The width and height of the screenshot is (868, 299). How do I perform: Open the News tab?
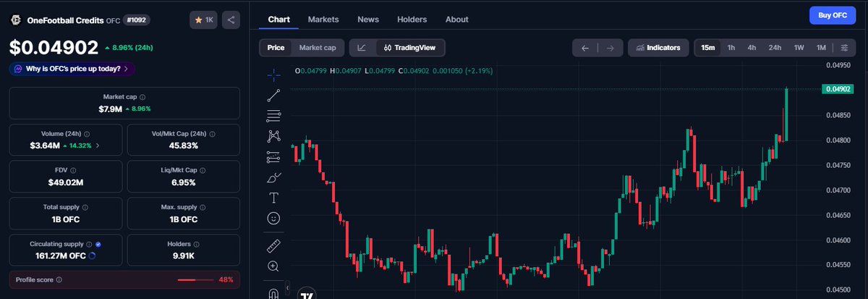pos(368,20)
